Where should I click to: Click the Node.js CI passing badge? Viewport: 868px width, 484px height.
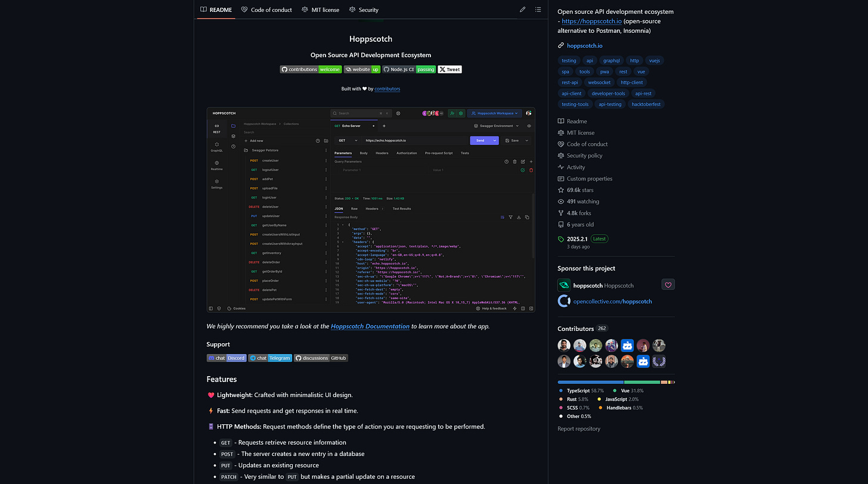click(409, 69)
